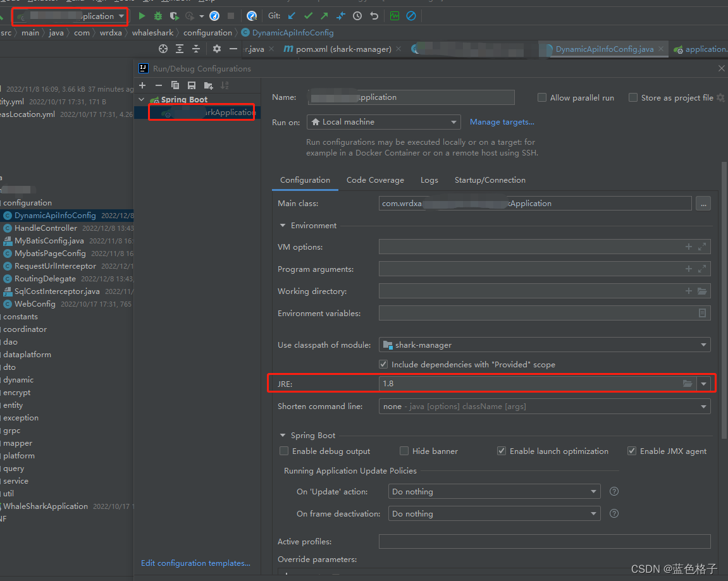Open Shorten command line dropdown
This screenshot has width=728, height=581.
(545, 407)
